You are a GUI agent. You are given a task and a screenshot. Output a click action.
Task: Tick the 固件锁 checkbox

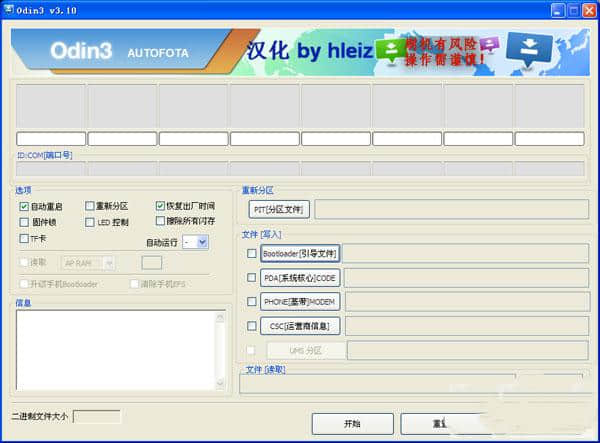tap(24, 222)
